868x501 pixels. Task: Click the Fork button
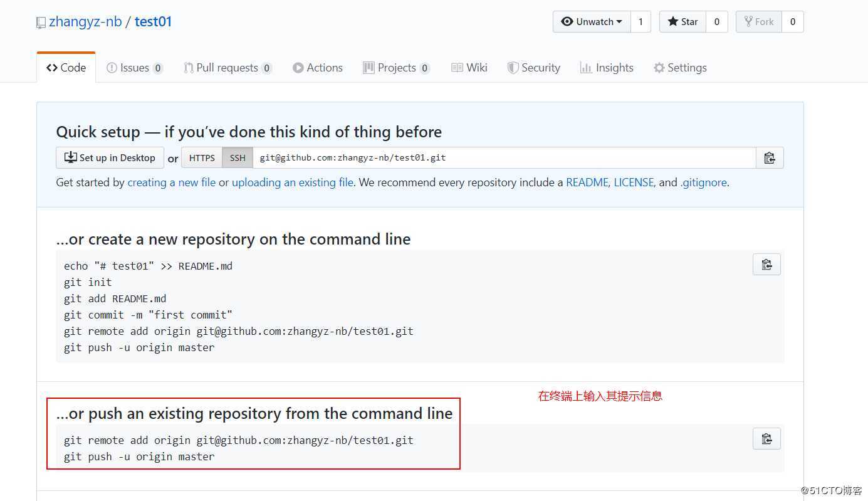tap(759, 22)
